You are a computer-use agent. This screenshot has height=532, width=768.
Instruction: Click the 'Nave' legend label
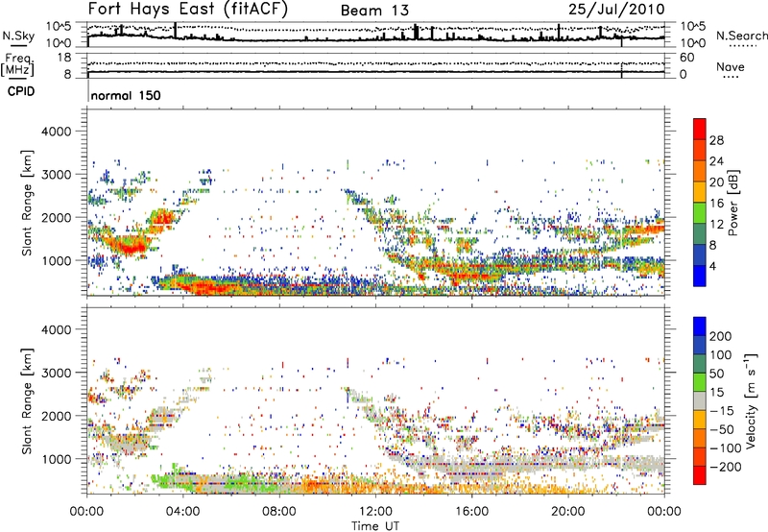point(731,66)
